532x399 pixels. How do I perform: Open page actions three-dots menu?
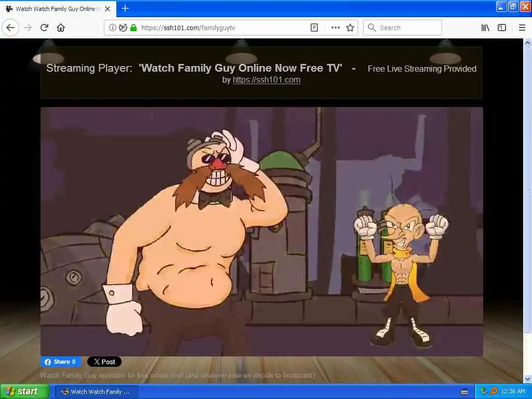335,28
